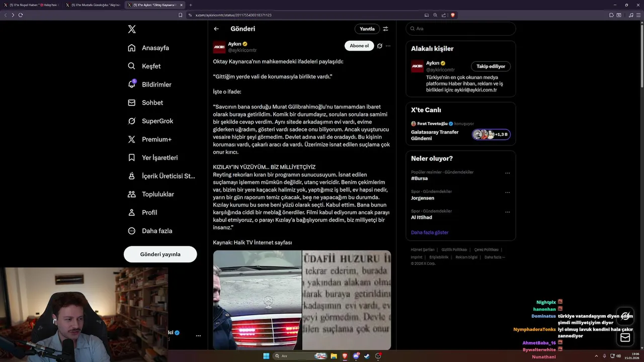Screen dimensions: 644x362
Task: Go to Anasayfa in the sidebar
Action: [148, 48]
